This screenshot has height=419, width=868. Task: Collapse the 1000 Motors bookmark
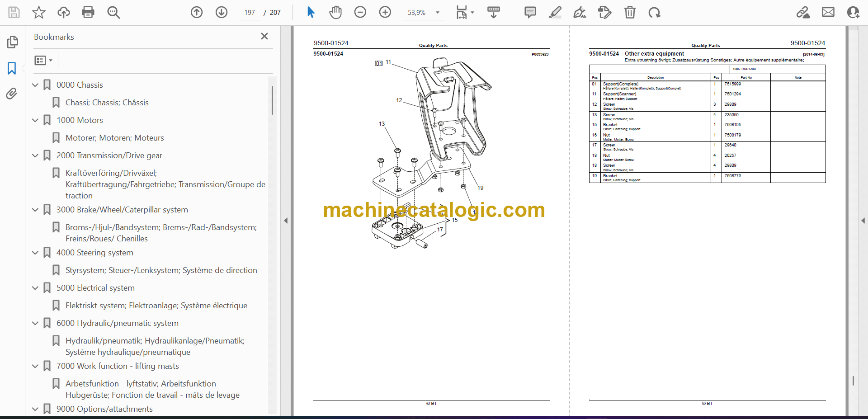(x=35, y=120)
